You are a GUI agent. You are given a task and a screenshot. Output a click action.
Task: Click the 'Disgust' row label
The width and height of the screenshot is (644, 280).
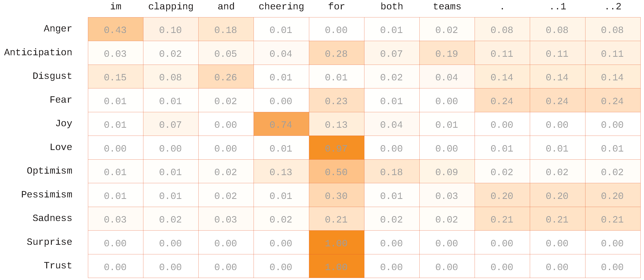[x=52, y=76]
